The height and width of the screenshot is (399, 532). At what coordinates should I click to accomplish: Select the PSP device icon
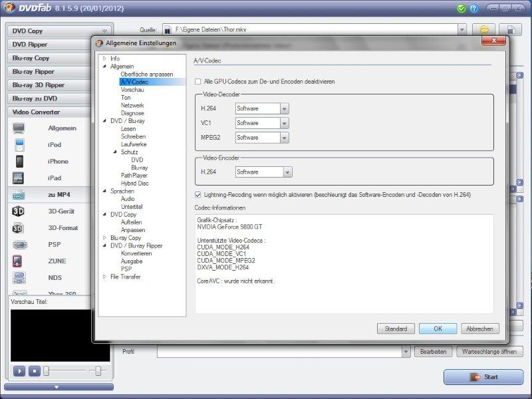19,245
